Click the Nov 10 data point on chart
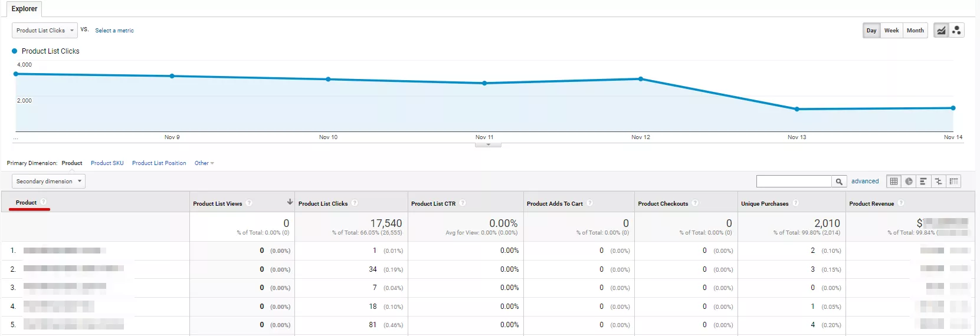Screen dimensions: 980x336 coord(328,79)
